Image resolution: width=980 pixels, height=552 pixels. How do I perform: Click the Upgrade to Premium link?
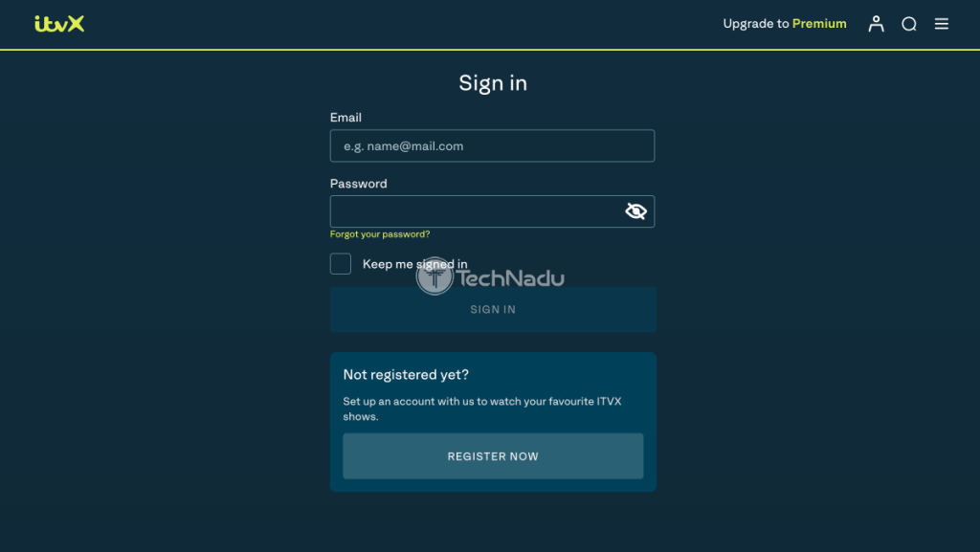[x=785, y=24]
